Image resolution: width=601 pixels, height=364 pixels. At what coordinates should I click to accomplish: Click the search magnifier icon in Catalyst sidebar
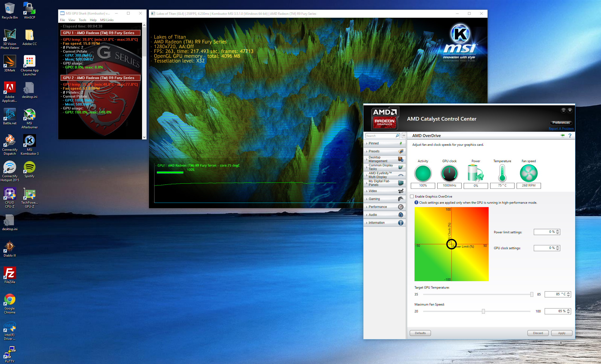click(397, 136)
